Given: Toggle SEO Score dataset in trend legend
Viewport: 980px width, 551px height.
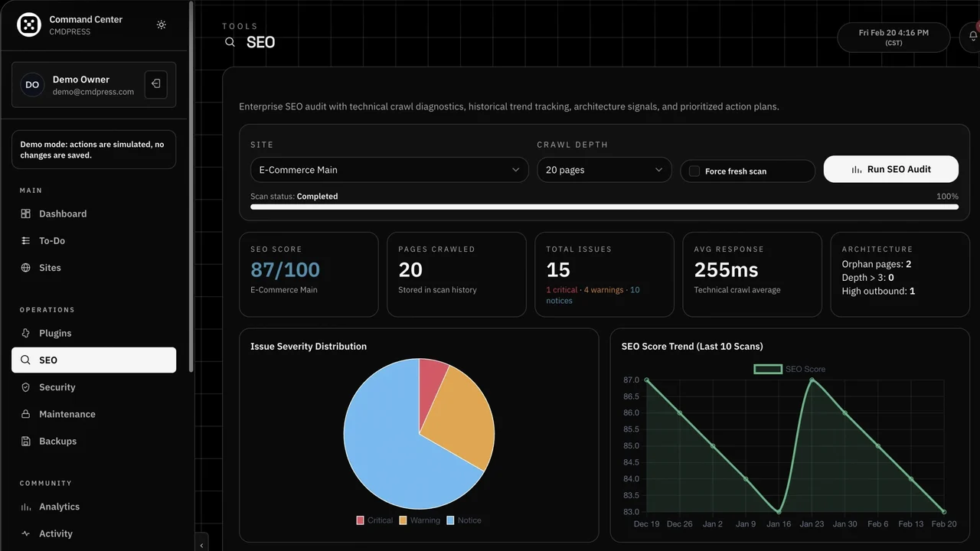Looking at the screenshot, I should point(789,369).
